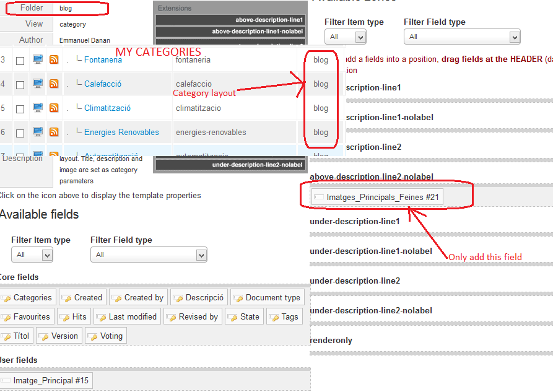Open left Filter Field type dropdown under Available fields
This screenshot has width=553, height=392.
(149, 255)
